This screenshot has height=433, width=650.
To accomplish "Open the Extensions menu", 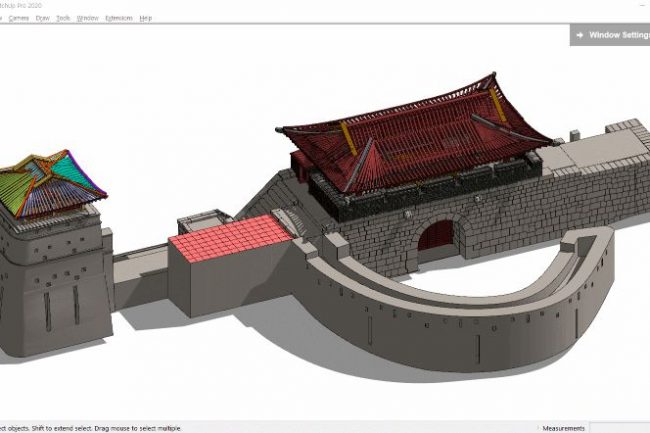I will pos(119,18).
